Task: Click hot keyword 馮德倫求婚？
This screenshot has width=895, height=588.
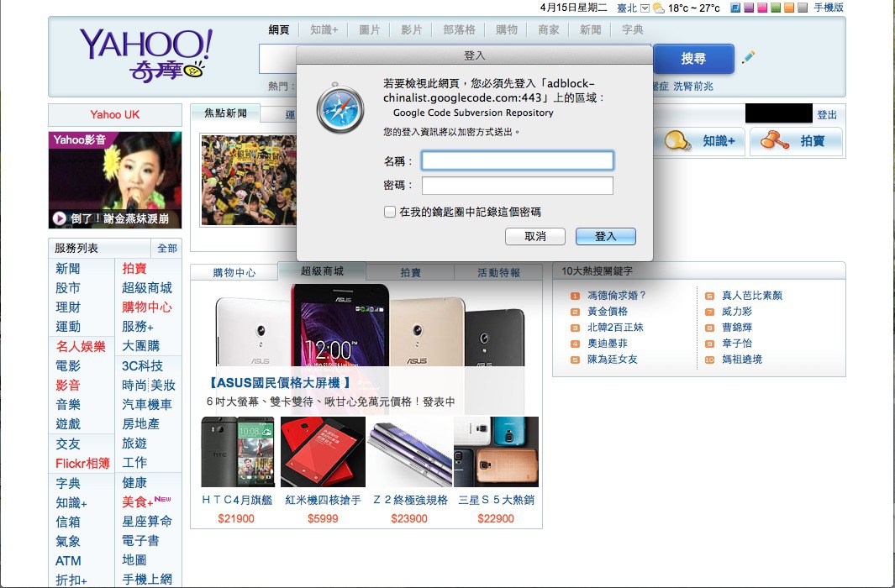Action: 617,296
